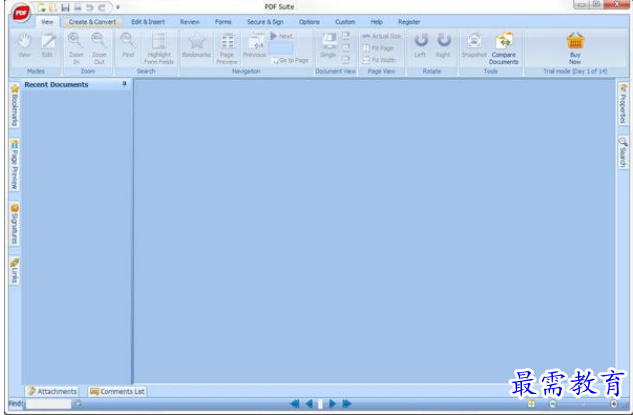Screen dimensions: 633x415
Task: Click the red PDF application button
Action: tap(21, 13)
